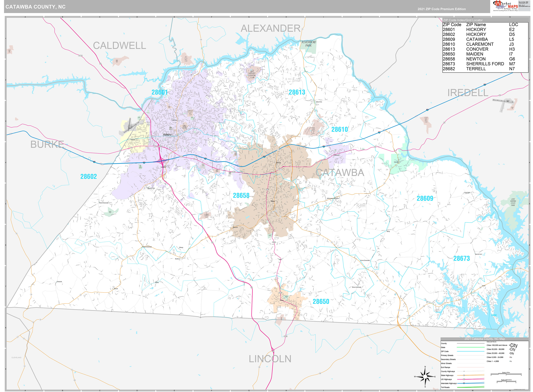Click the 'LOC' column header
The image size is (533, 392).
tap(514, 25)
